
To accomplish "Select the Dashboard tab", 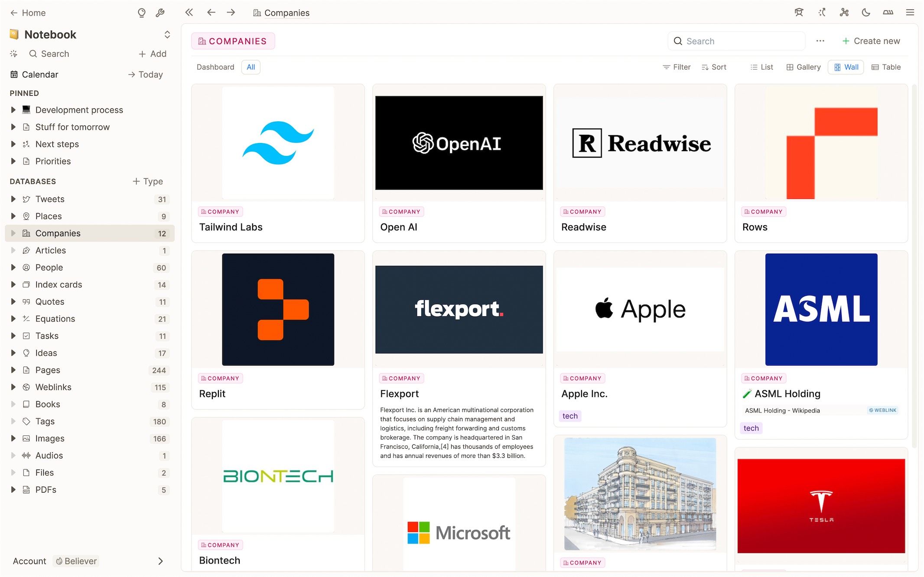I will pos(215,67).
